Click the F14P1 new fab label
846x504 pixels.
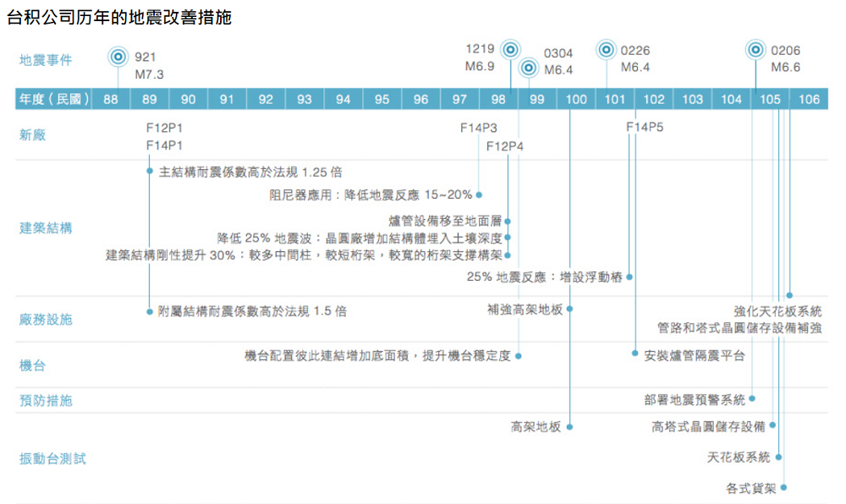165,145
